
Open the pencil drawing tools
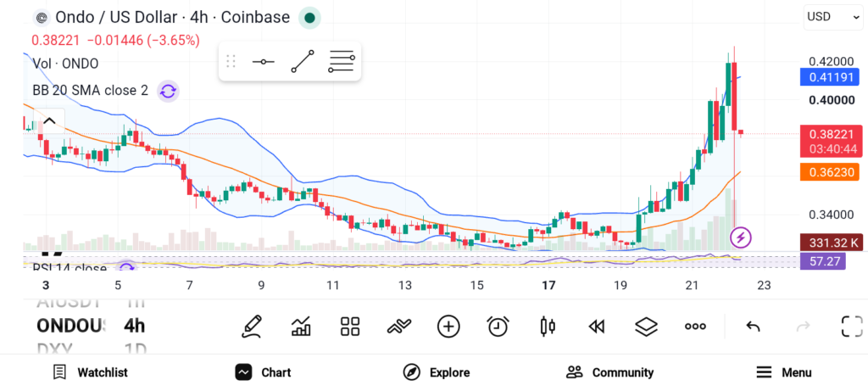point(251,327)
